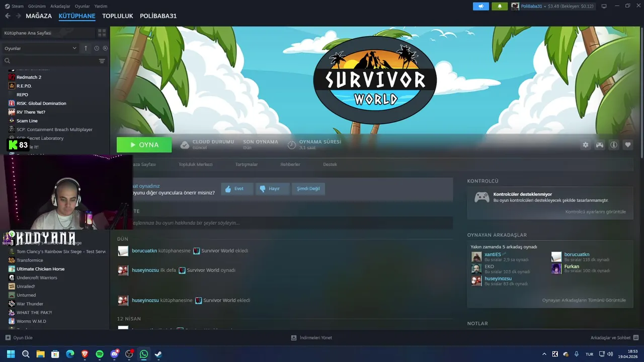644x362 pixels.
Task: Click the green OYNA play button
Action: (x=144, y=145)
